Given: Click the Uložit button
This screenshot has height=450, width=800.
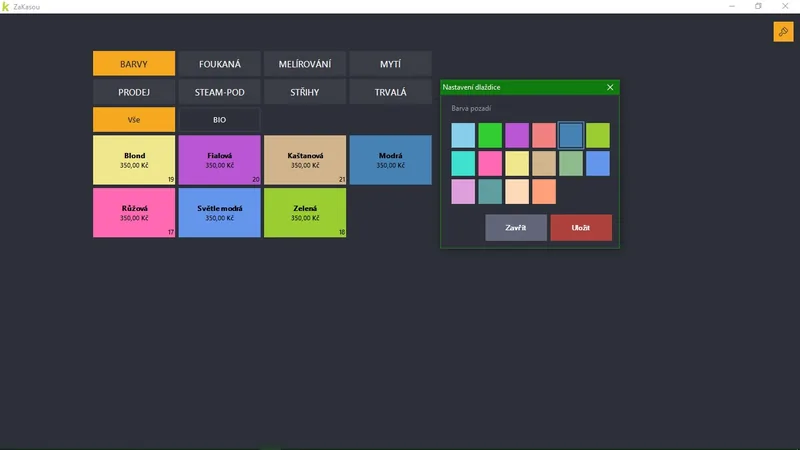Looking at the screenshot, I should 581,228.
